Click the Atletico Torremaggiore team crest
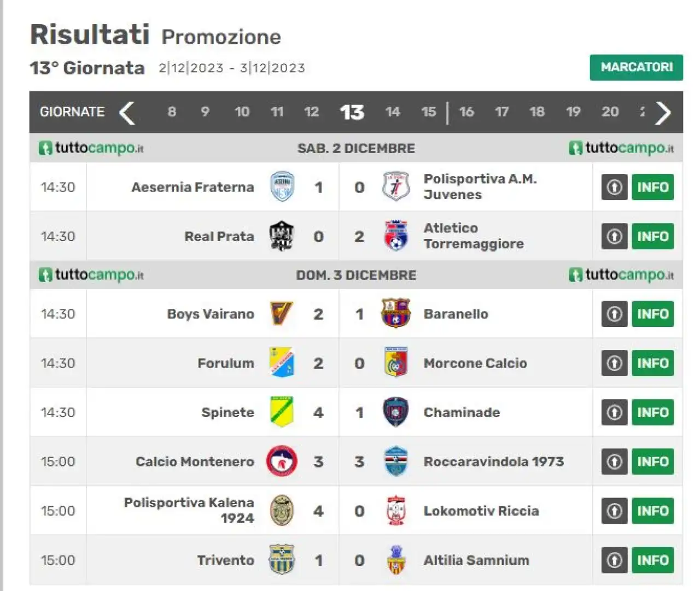This screenshot has width=700, height=591. [x=396, y=236]
